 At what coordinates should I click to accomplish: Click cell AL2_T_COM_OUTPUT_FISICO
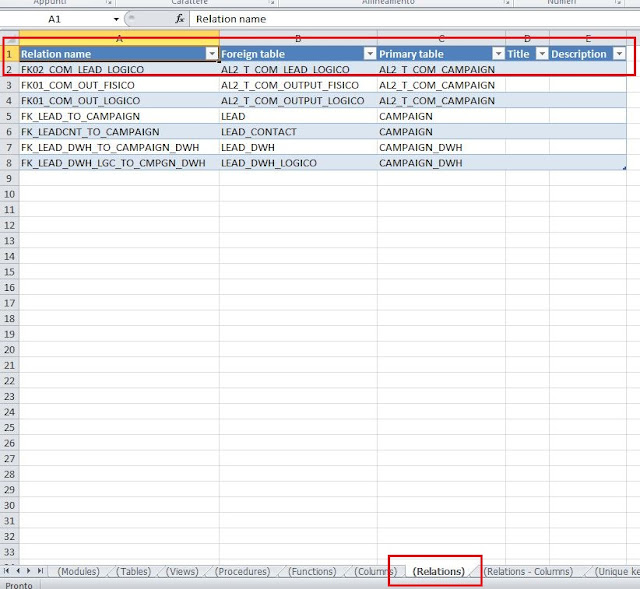pyautogui.click(x=298, y=85)
